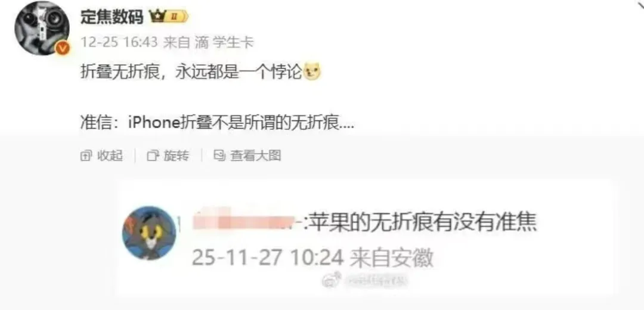Click the doge emoji after 悖论

[312, 73]
